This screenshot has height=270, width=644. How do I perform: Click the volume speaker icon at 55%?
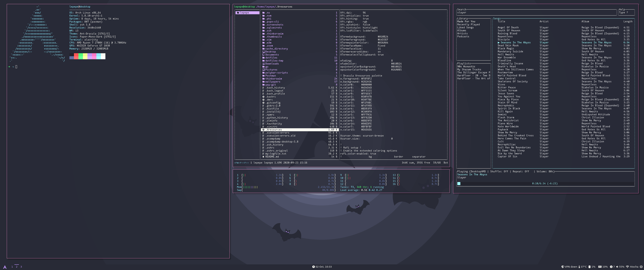point(617,267)
